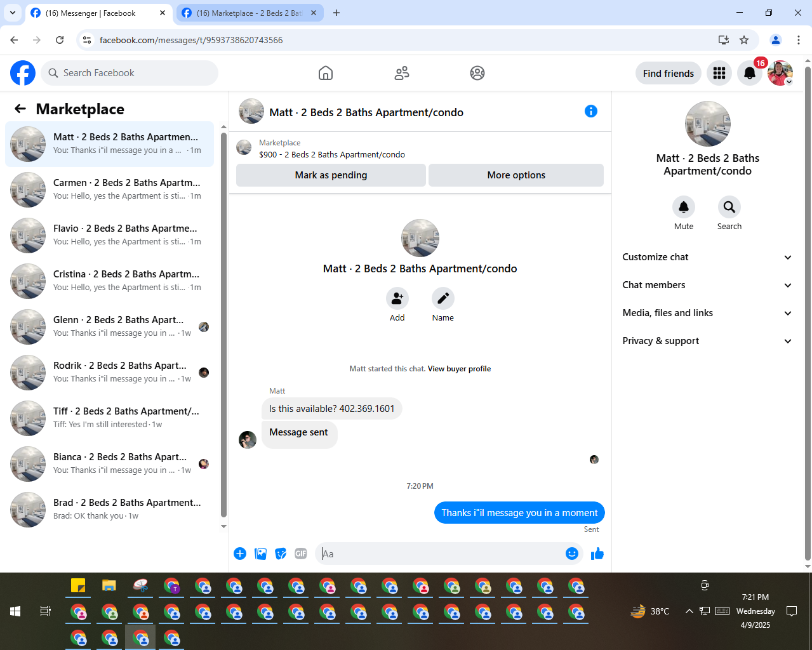
Task: Open the Facebook menu grid icon
Action: [x=719, y=73]
